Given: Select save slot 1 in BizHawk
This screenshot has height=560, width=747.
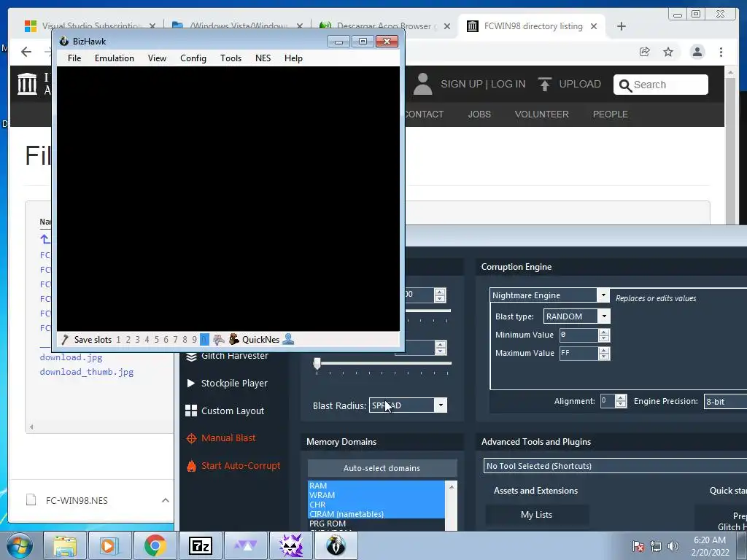Looking at the screenshot, I should 119,340.
